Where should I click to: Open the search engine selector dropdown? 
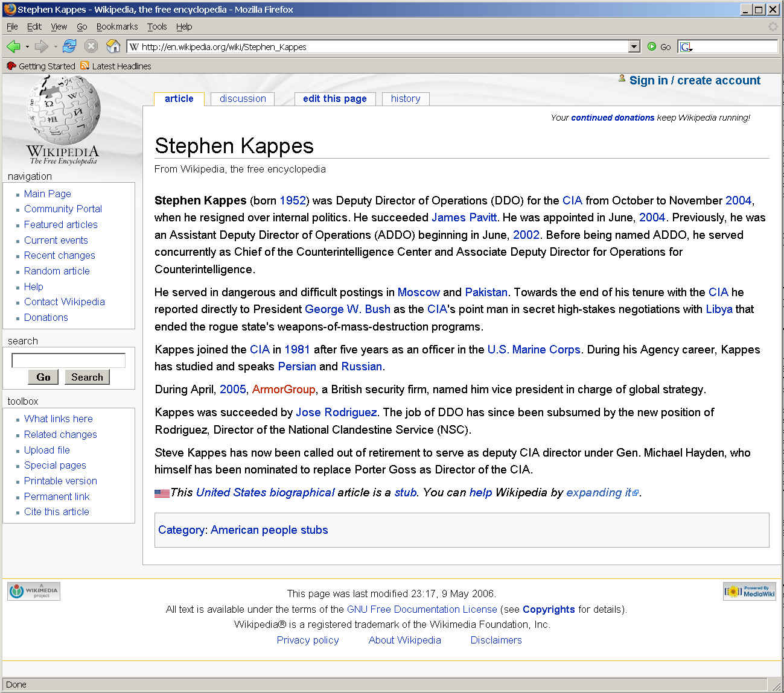coord(686,47)
